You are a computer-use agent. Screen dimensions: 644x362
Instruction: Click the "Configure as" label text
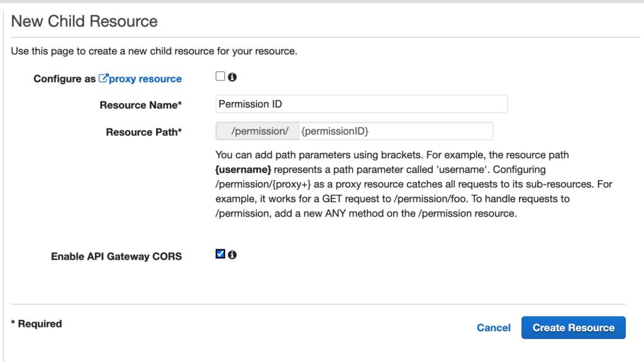pyautogui.click(x=65, y=79)
